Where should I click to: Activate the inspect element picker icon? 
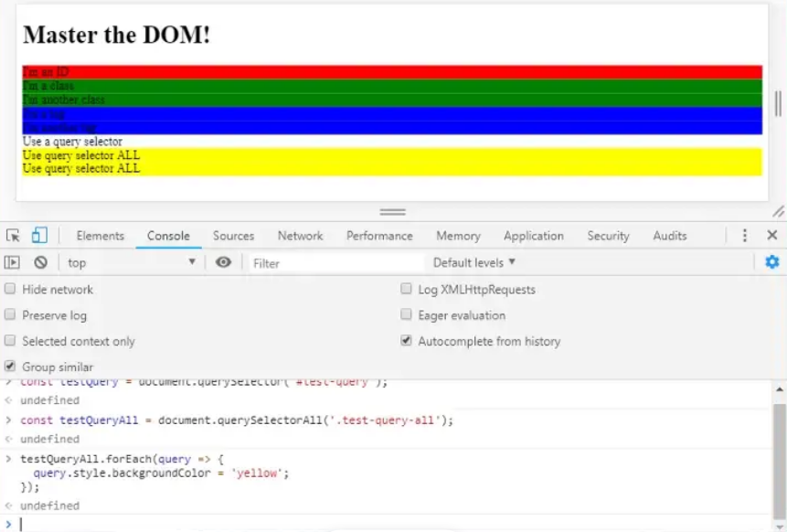point(13,236)
